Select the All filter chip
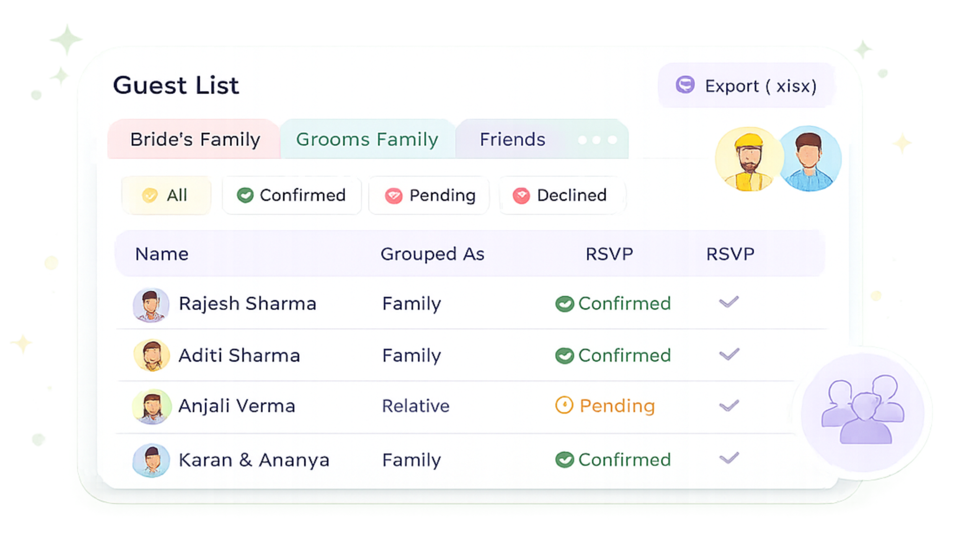This screenshot has height=544, width=980. coord(166,195)
